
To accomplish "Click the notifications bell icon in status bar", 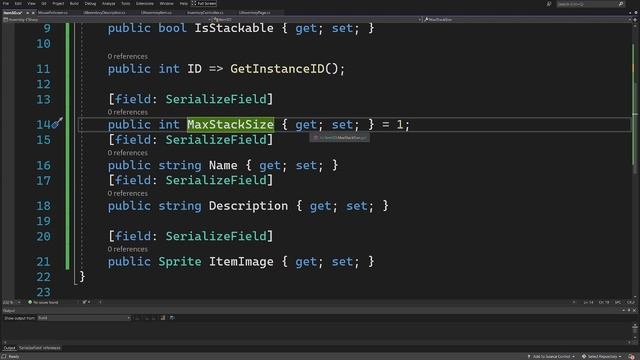I will click(x=631, y=357).
